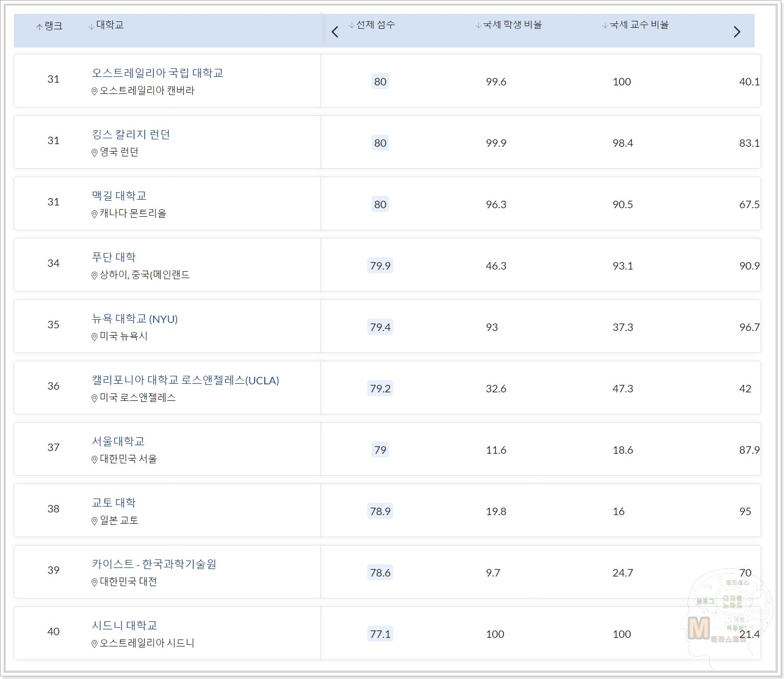Open the 카이스트 - 한국과학기술원 link
Image resolution: width=784 pixels, height=679 pixels.
coord(154,564)
